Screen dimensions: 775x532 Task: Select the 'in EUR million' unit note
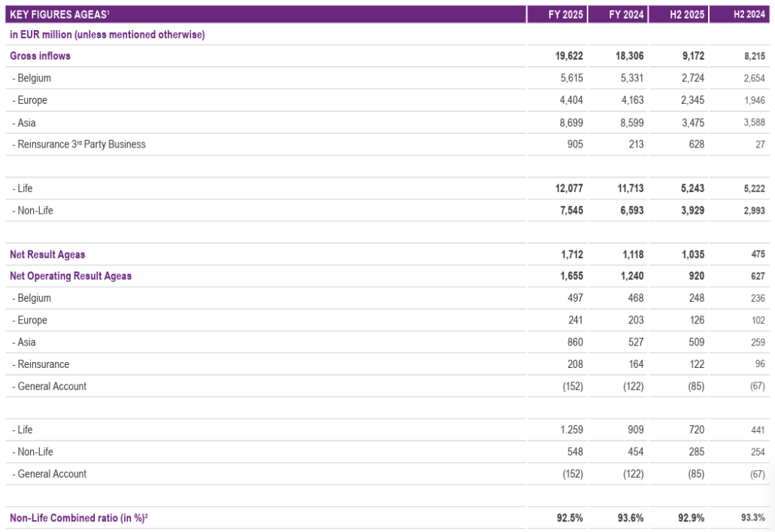coord(108,35)
